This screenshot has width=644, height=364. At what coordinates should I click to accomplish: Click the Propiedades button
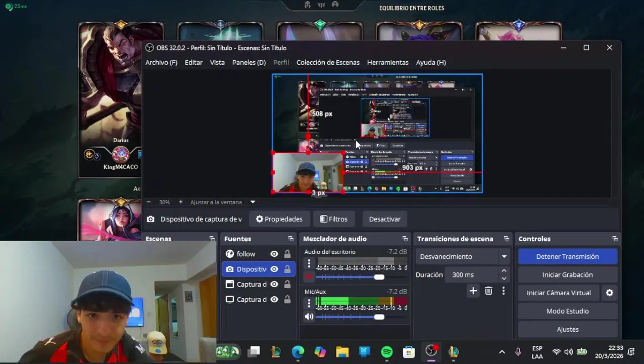(279, 219)
